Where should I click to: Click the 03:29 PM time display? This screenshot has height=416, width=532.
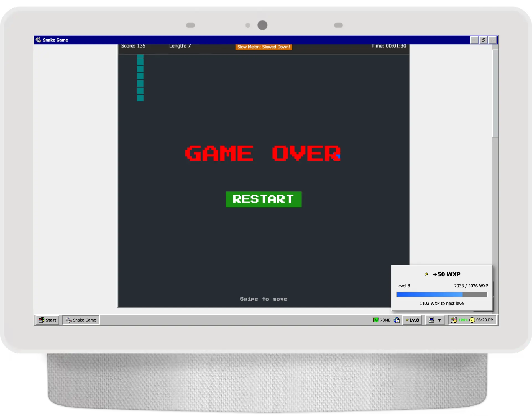pos(484,320)
